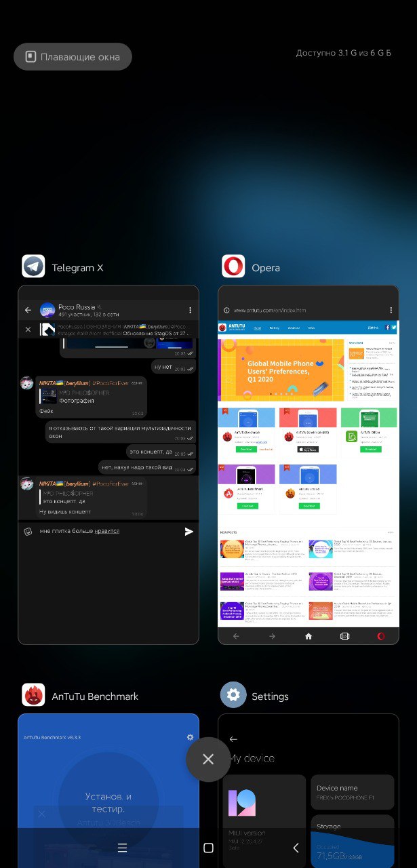Close pinned message bar in Telegram X
Viewport: 417px width, 868px height.
(28, 330)
